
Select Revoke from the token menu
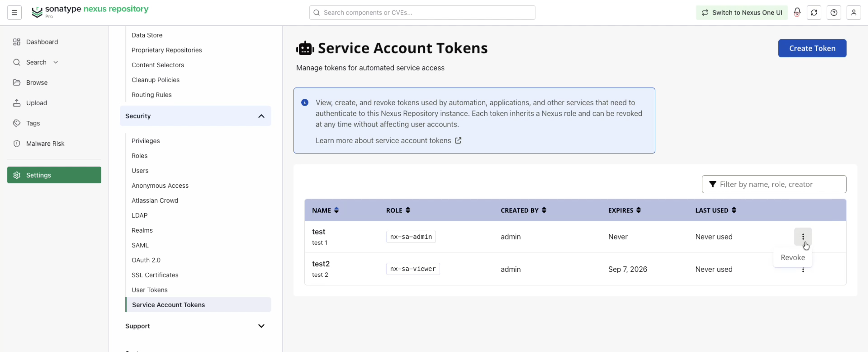pyautogui.click(x=793, y=258)
